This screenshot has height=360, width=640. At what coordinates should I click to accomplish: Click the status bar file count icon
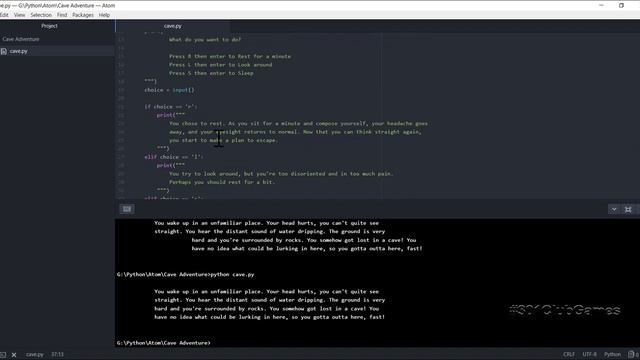pos(633,354)
